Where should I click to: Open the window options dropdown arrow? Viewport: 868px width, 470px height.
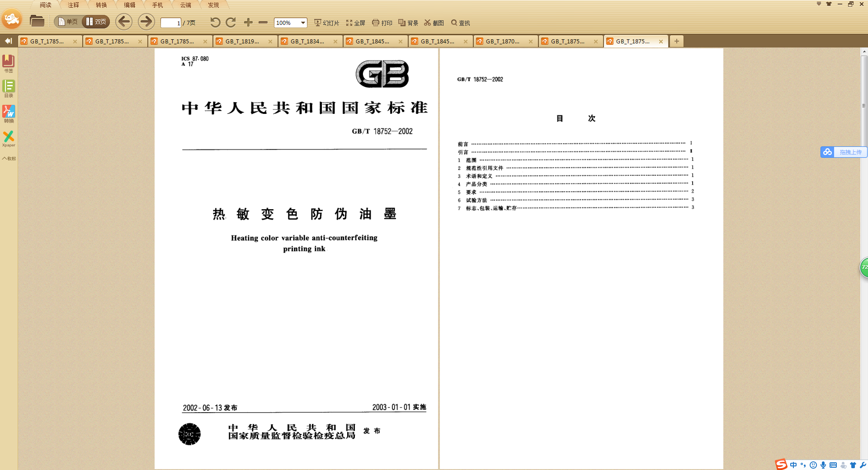(819, 4)
